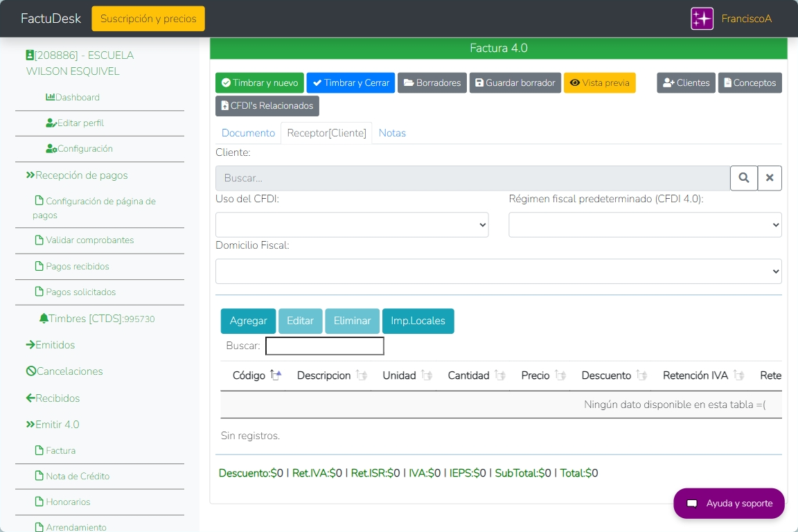Expand the Domicilio Fiscal dropdown
Viewport: 798px width, 532px height.
point(498,272)
